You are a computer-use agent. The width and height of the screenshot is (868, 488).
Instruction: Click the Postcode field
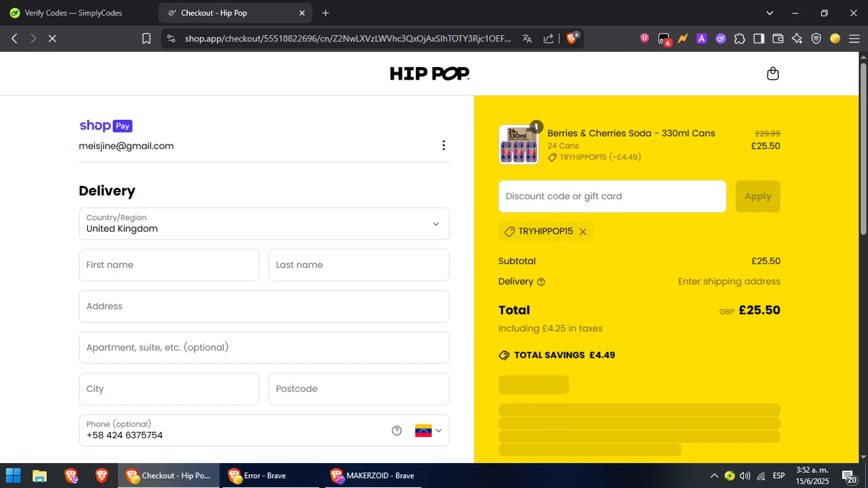click(359, 389)
